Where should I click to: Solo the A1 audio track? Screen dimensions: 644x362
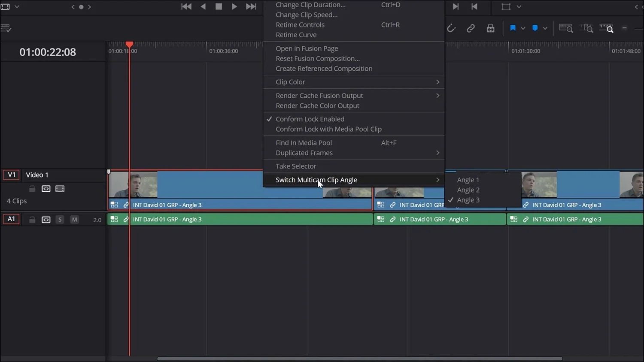[60, 219]
